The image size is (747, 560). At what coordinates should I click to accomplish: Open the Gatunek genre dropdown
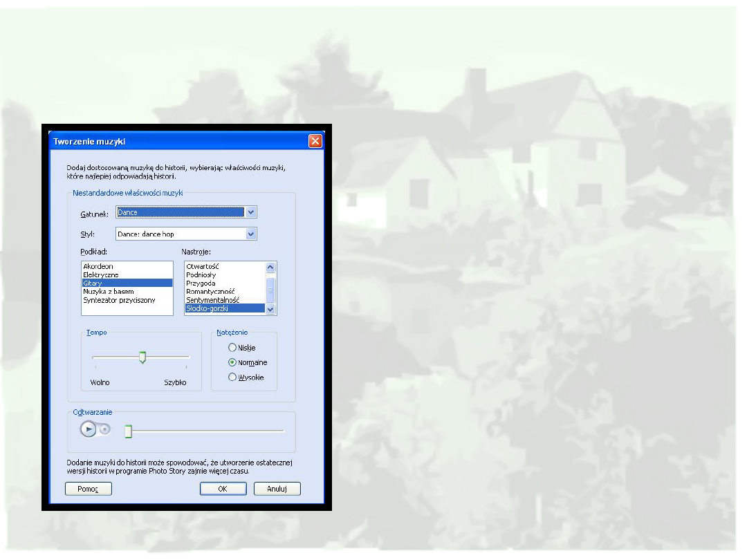point(251,212)
